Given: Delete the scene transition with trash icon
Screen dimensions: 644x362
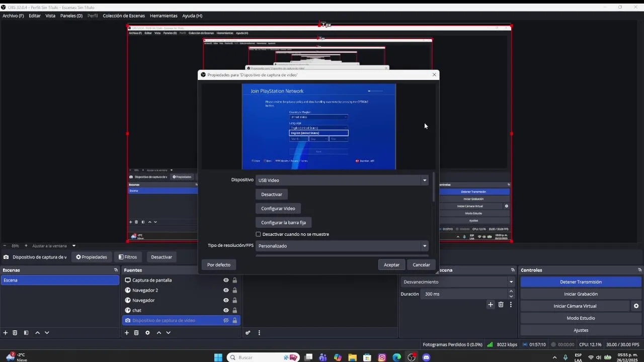Looking at the screenshot, I should point(501,305).
